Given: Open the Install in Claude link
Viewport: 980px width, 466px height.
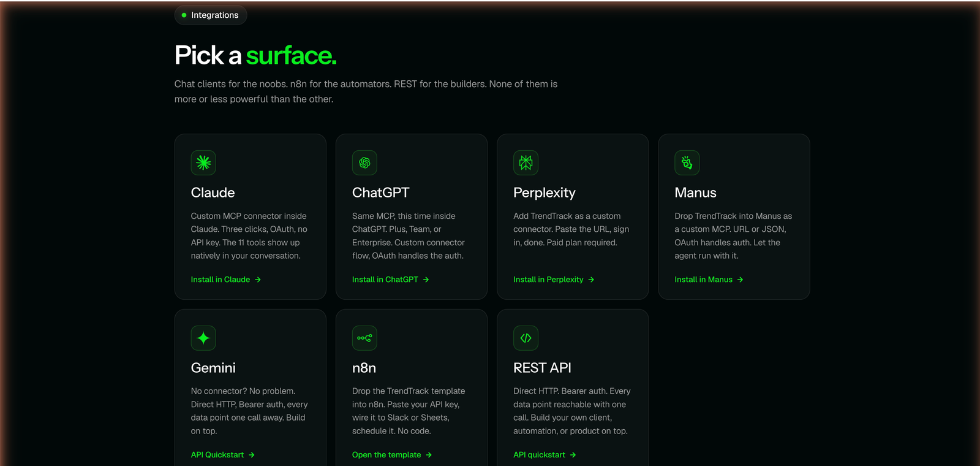Looking at the screenshot, I should click(226, 280).
